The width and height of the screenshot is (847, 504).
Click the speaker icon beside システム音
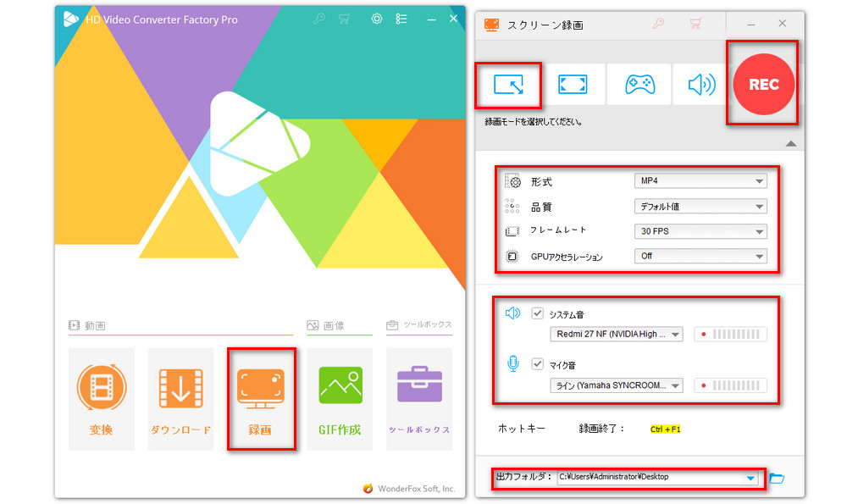[512, 313]
